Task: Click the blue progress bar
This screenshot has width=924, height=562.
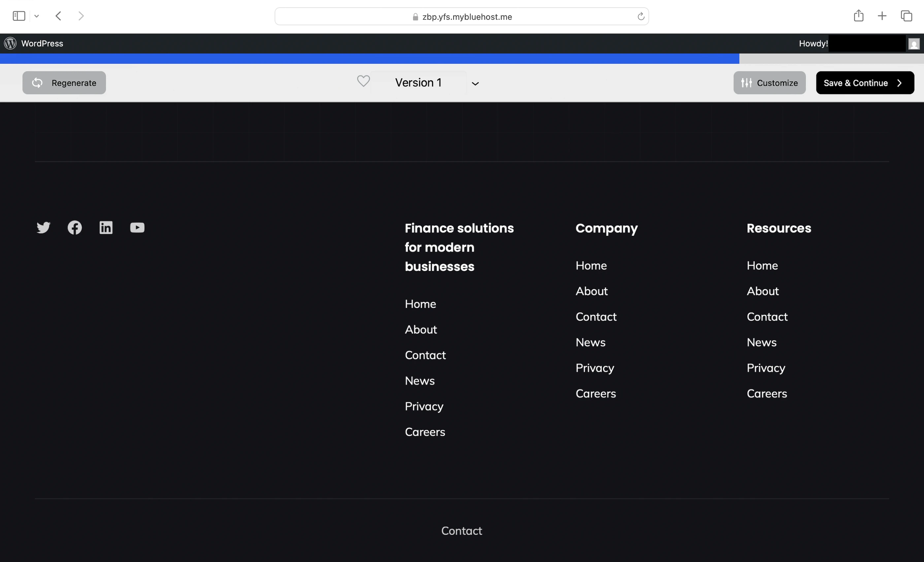Action: coord(369,58)
